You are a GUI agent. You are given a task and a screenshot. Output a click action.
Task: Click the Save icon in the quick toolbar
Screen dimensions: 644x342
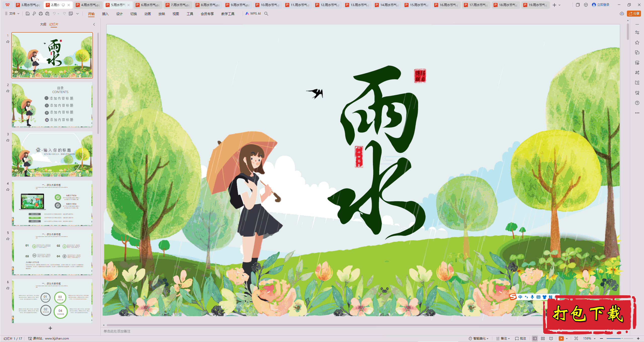28,14
